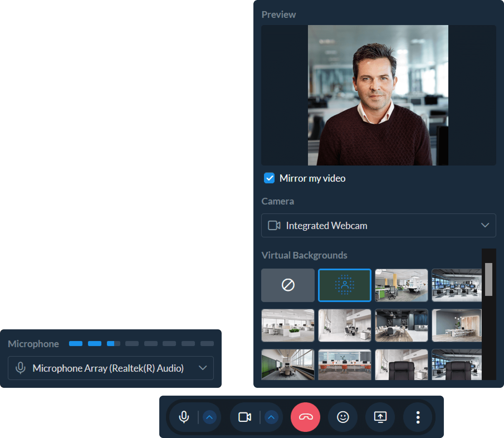Screen dimensions: 504x438
Task: Choose the computer lab background with black chair
Action: pyautogui.click(x=457, y=364)
